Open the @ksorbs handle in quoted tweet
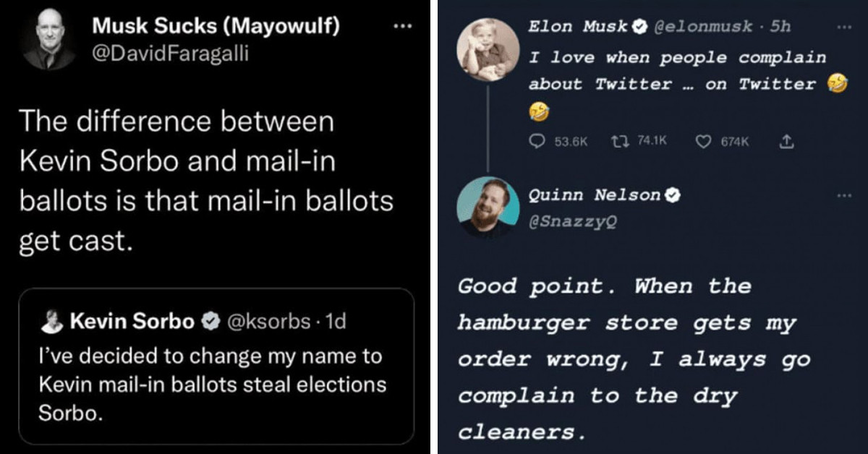 pyautogui.click(x=269, y=322)
